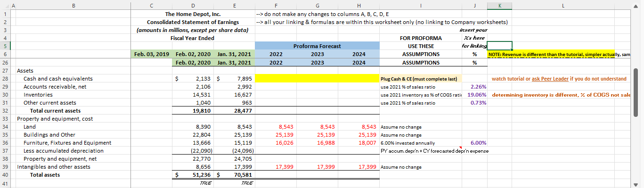Click the 'all your linking & formulas' note
This screenshot has width=644, height=188.
coord(382,22)
